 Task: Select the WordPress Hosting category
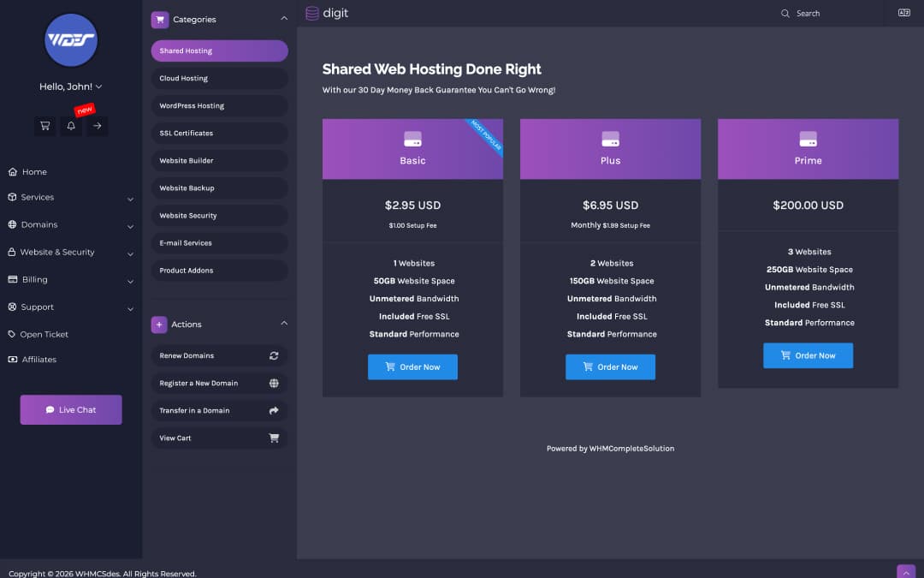[219, 106]
